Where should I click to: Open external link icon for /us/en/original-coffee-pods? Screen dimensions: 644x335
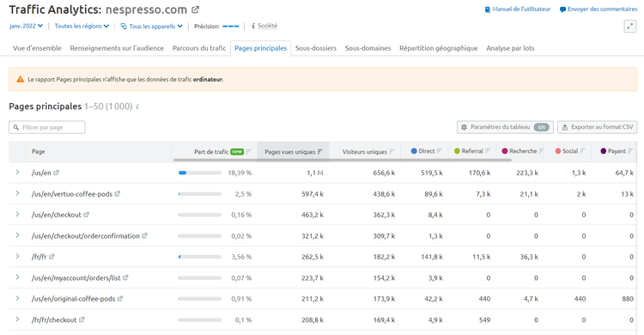[120, 298]
